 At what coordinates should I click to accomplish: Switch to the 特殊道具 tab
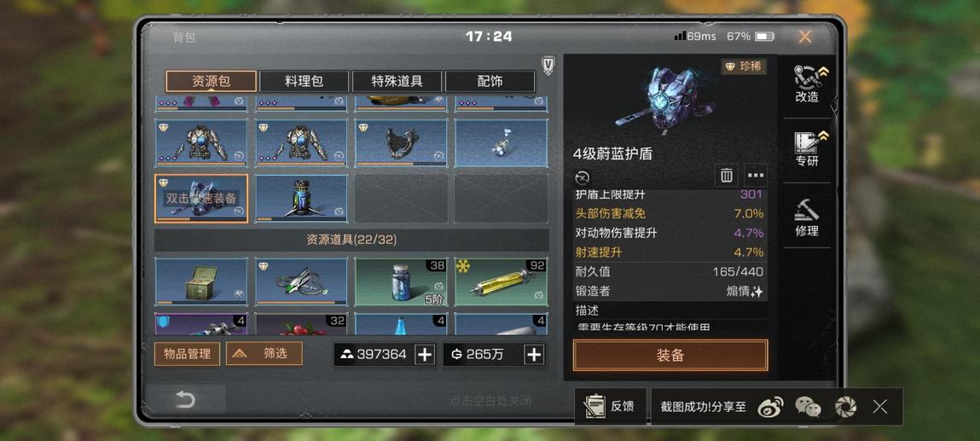(397, 81)
